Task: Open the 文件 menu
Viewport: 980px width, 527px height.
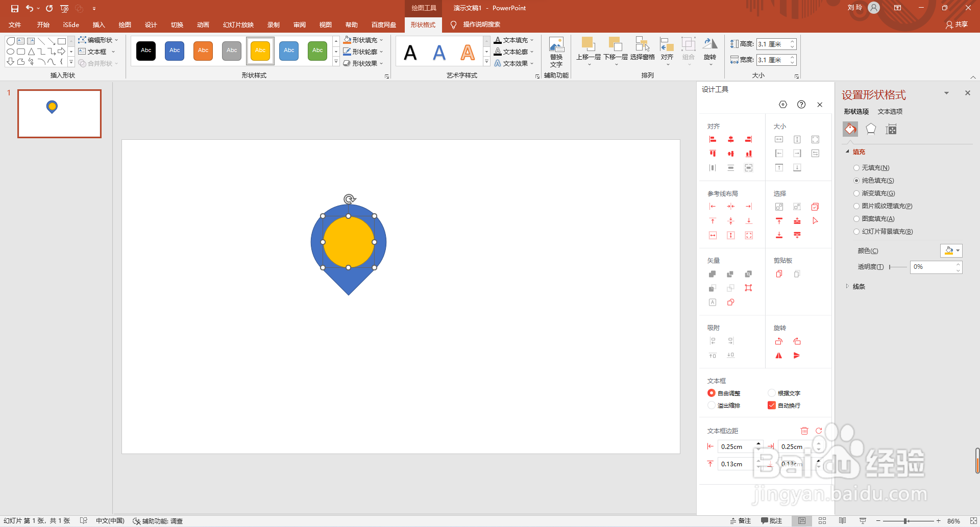Action: click(x=15, y=24)
